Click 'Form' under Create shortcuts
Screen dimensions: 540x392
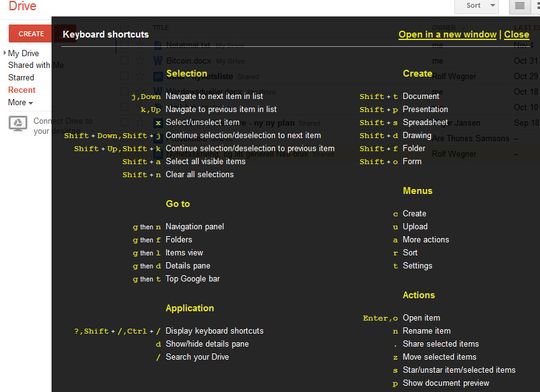[412, 161]
